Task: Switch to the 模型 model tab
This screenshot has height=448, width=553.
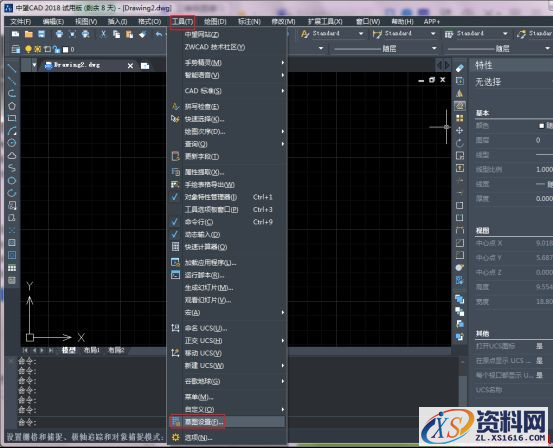Action: pyautogui.click(x=69, y=350)
